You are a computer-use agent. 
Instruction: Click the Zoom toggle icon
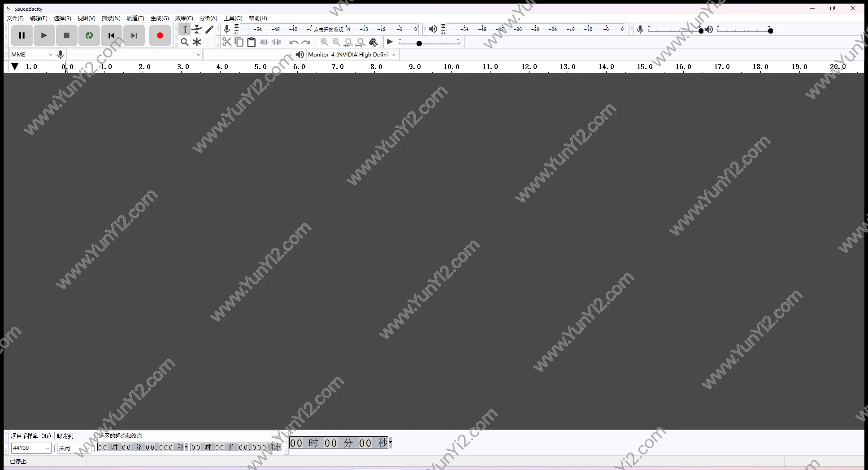(373, 42)
